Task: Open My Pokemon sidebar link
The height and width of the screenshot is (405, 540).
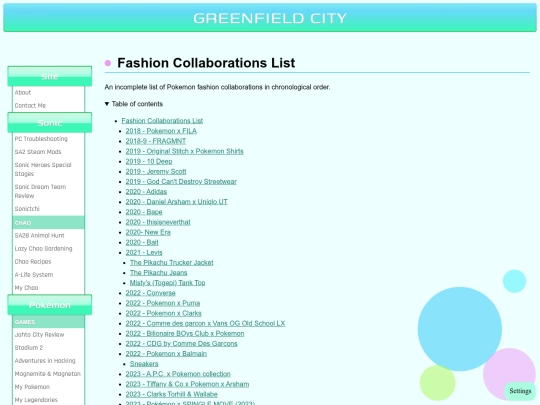Action: pos(32,387)
